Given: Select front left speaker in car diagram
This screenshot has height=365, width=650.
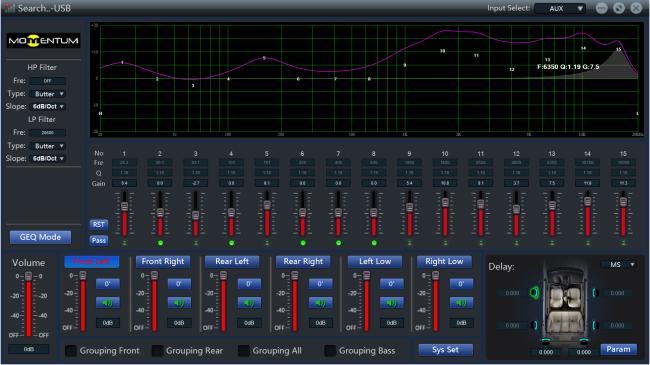Looking at the screenshot, I should click(534, 293).
